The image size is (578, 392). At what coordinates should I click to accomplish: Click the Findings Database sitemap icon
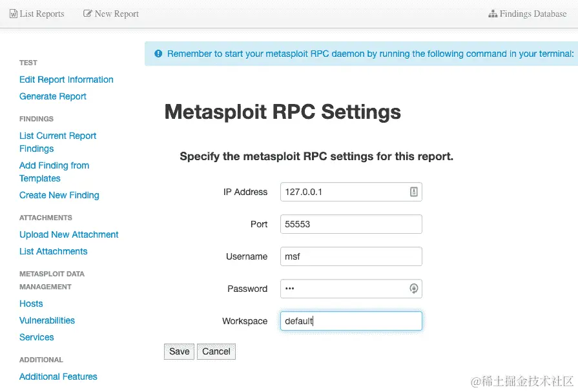pyautogui.click(x=493, y=14)
